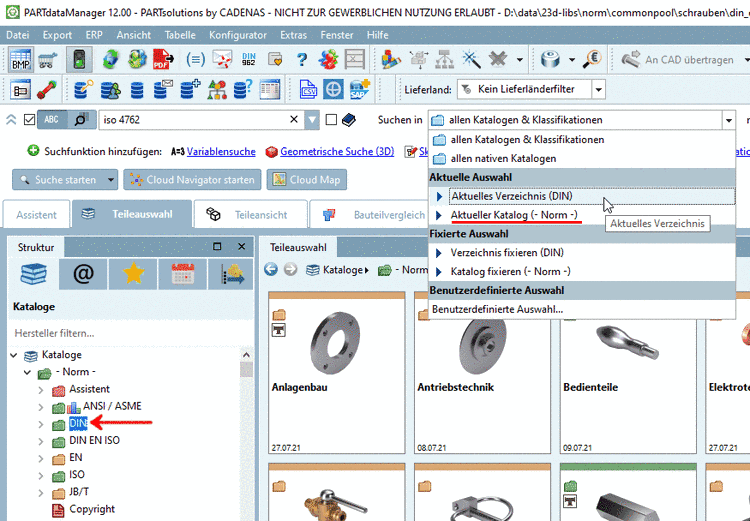The image size is (750, 521).
Task: Open the star favorites icon tab in Struktur
Action: (x=133, y=274)
